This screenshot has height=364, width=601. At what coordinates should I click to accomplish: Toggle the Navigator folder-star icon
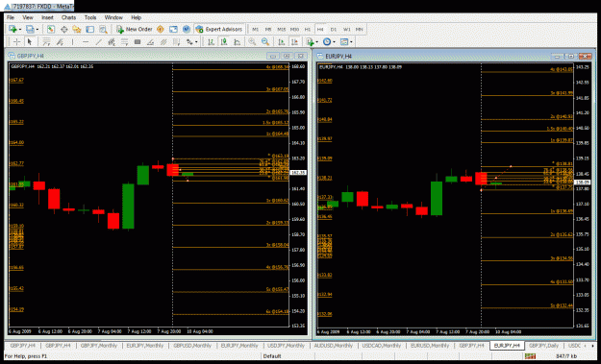click(x=77, y=29)
